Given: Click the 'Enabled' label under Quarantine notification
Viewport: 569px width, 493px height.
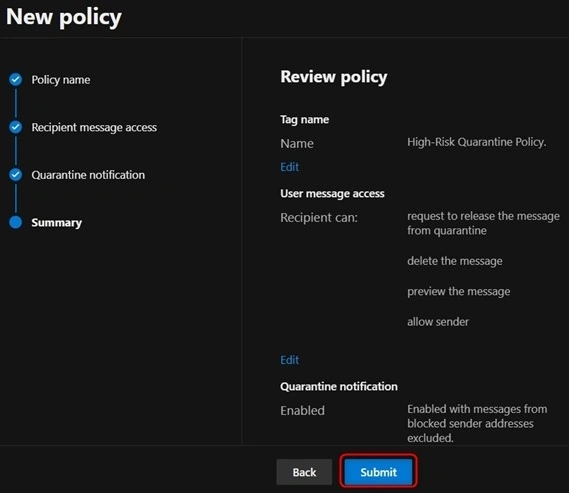Looking at the screenshot, I should tap(302, 411).
